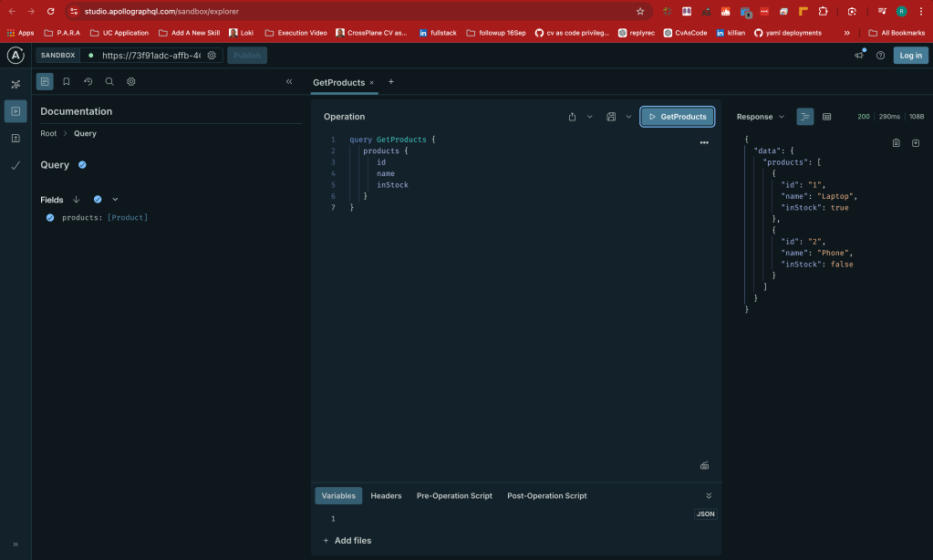
Task: Expand the left sidebar at the bottom
Action: (16, 544)
